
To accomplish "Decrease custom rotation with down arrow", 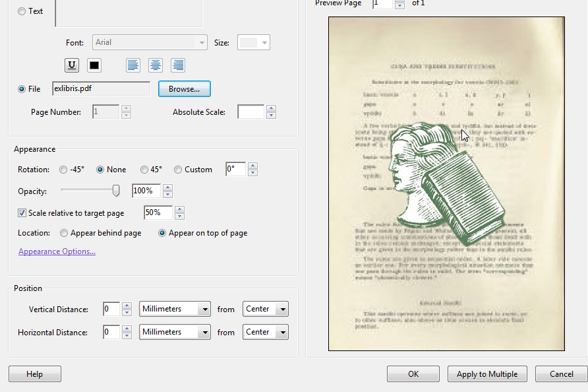I will pos(252,173).
